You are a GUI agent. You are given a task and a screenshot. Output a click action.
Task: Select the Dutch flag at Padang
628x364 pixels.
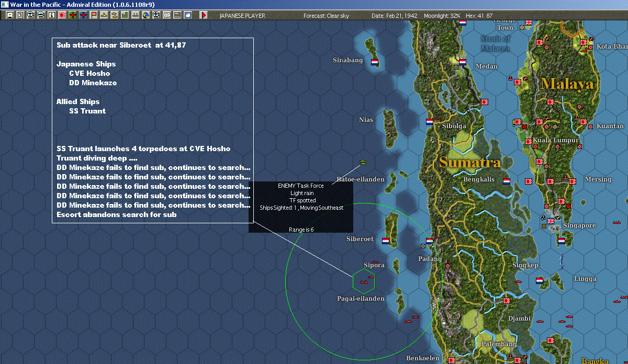(430, 241)
